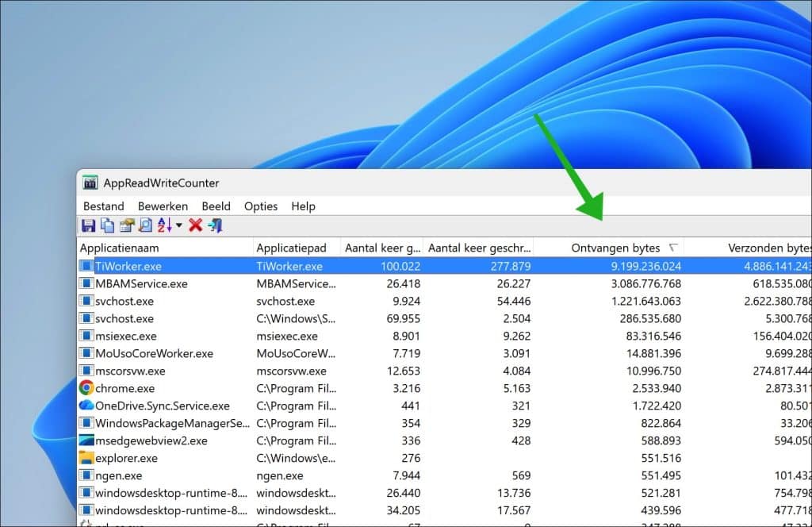The height and width of the screenshot is (527, 812).
Task: Click the A-Z sort toolbar icon
Action: 165,225
